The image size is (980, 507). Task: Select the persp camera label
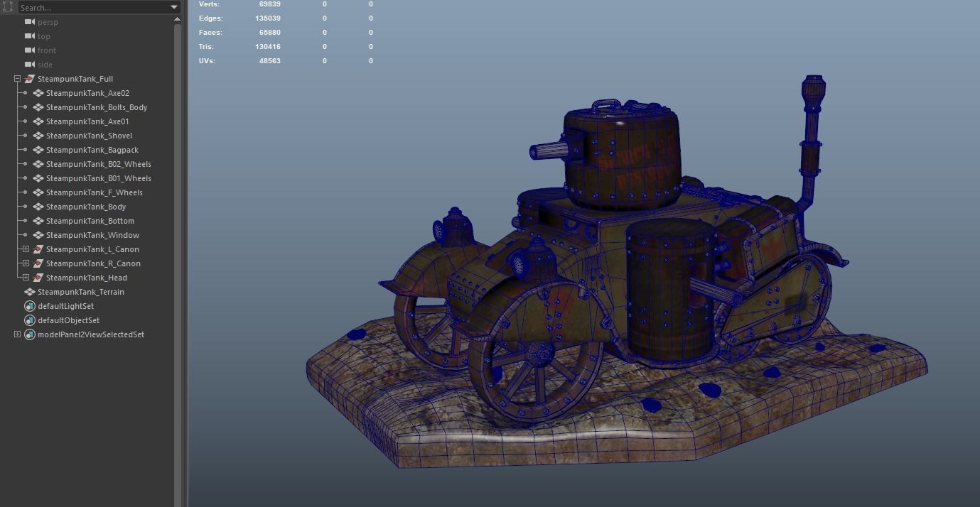[48, 22]
